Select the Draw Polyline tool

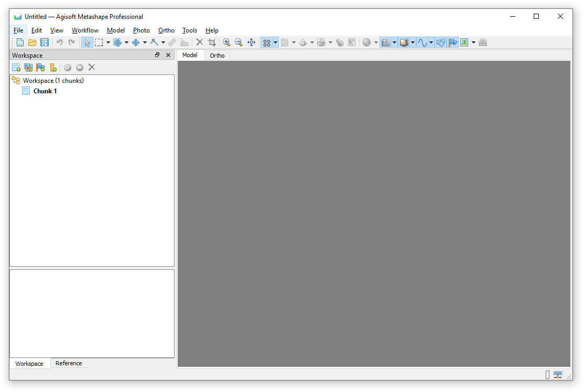coord(154,42)
